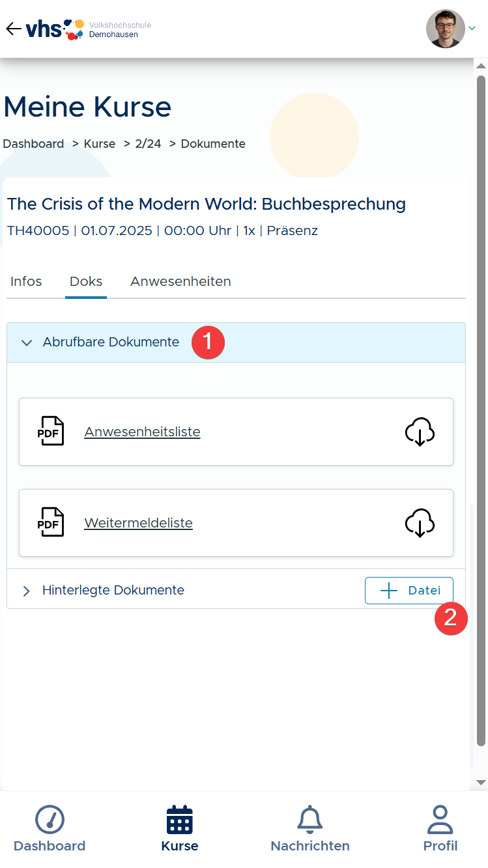Download the Weitermeldeliste via cloud icon
Viewport: 488px width, 868px height.
click(x=420, y=522)
